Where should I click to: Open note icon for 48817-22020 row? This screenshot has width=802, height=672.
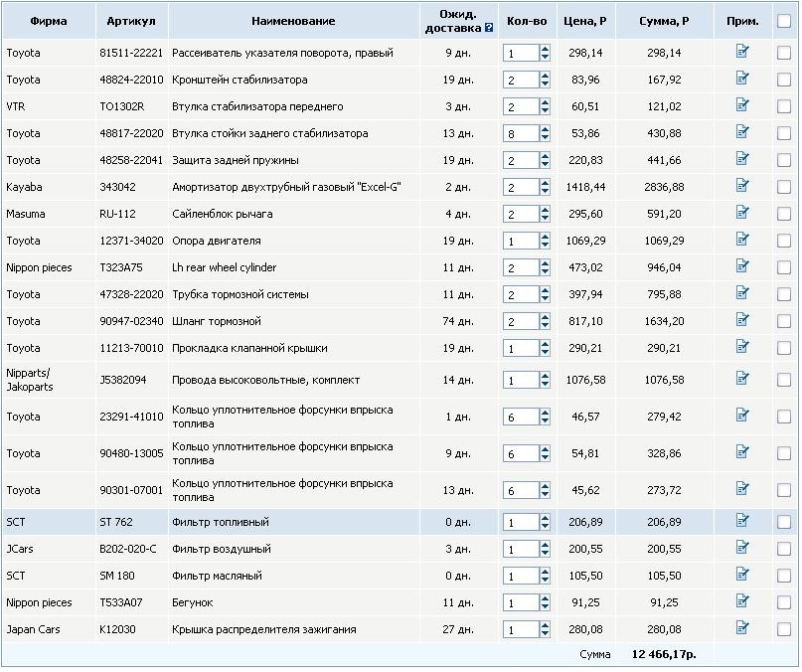coord(742,132)
